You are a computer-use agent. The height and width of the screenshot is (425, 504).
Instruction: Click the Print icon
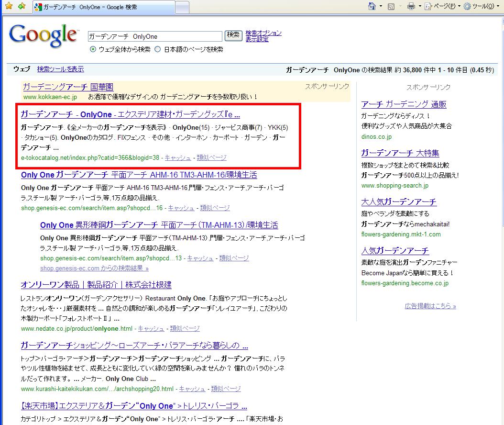pyautogui.click(x=411, y=6)
